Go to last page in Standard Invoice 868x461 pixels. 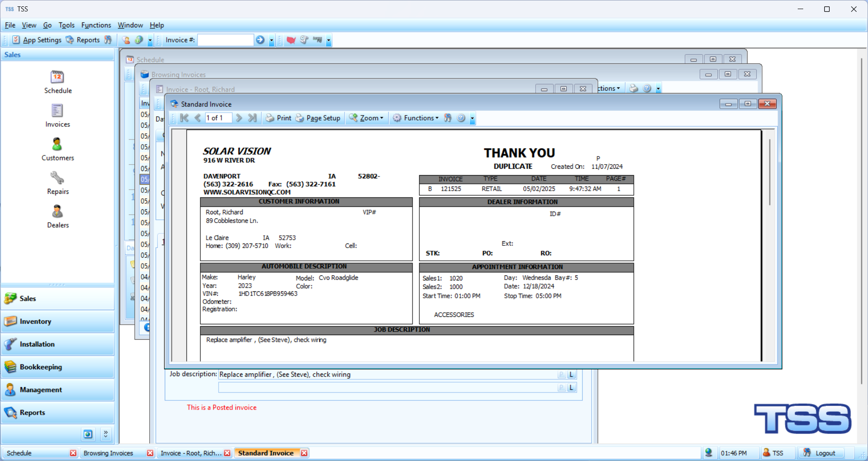(x=252, y=118)
